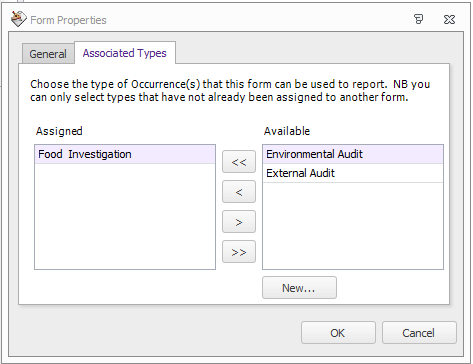473x364 pixels.
Task: Click the Cancel button
Action: pos(419,333)
